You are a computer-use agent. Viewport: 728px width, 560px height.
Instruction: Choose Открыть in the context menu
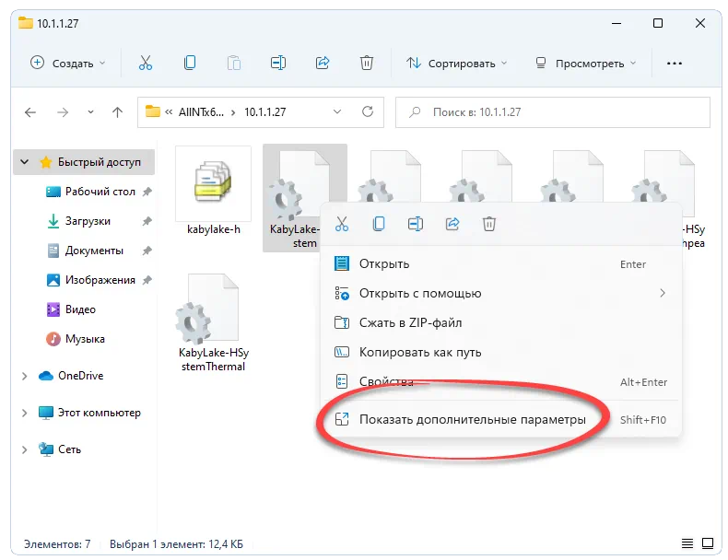[501, 264]
